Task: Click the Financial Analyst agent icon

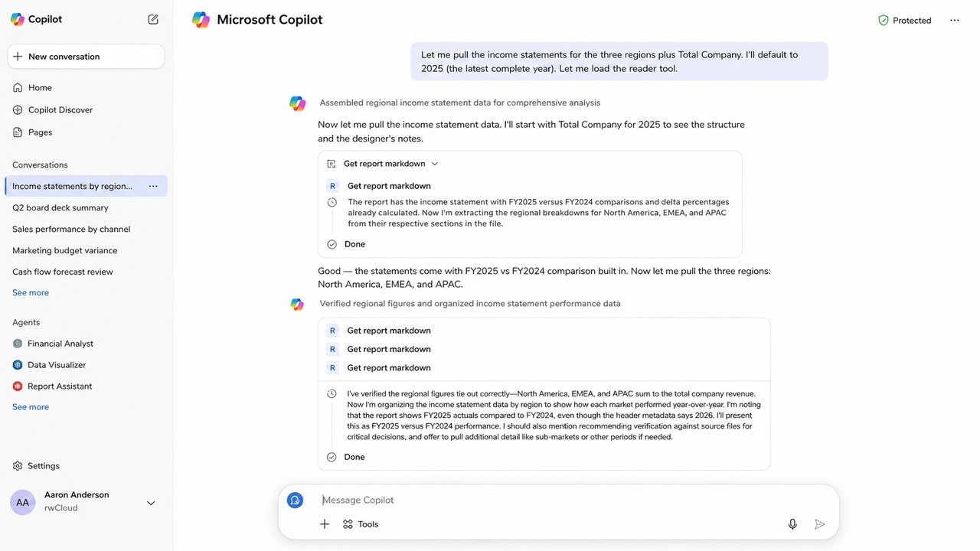Action: point(18,344)
